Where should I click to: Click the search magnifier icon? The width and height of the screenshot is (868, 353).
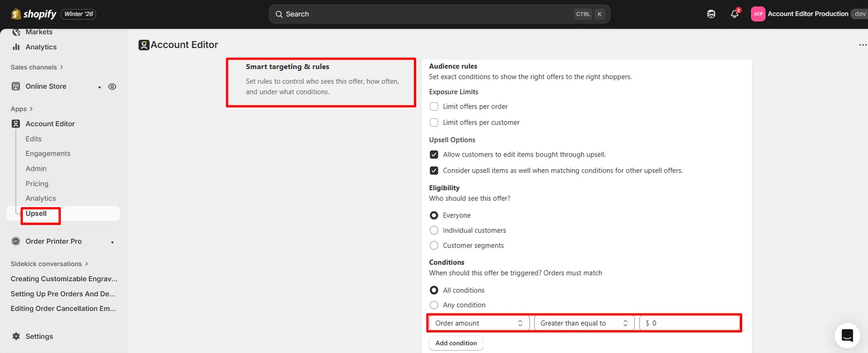click(x=279, y=14)
